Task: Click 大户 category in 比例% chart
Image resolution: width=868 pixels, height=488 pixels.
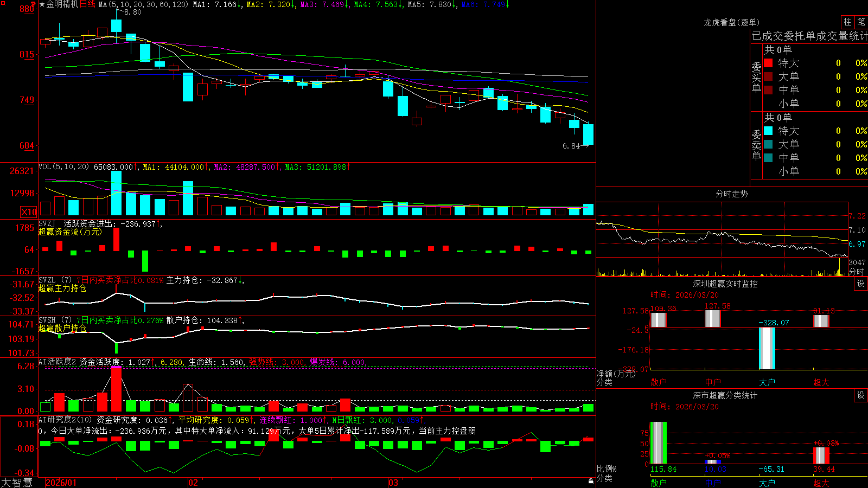Action: click(767, 483)
